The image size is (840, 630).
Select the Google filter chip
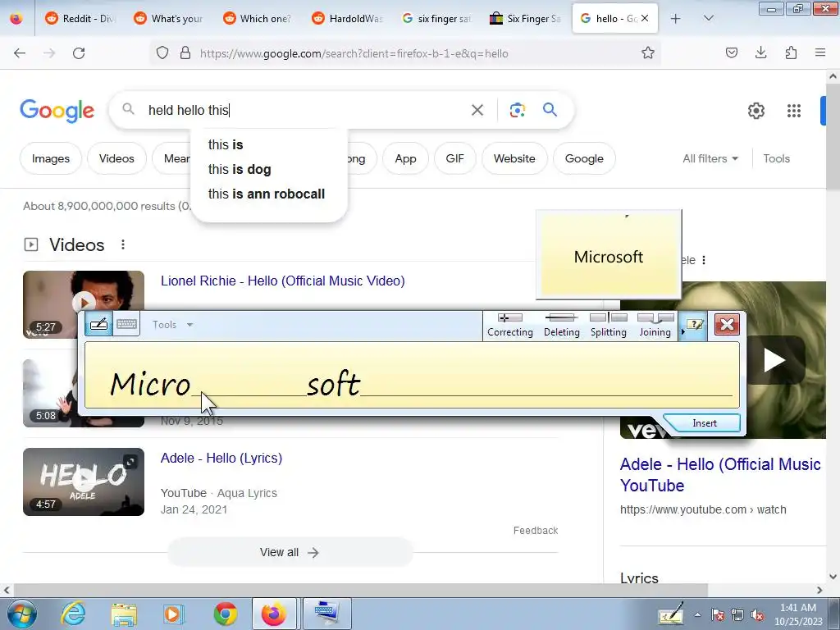tap(584, 158)
